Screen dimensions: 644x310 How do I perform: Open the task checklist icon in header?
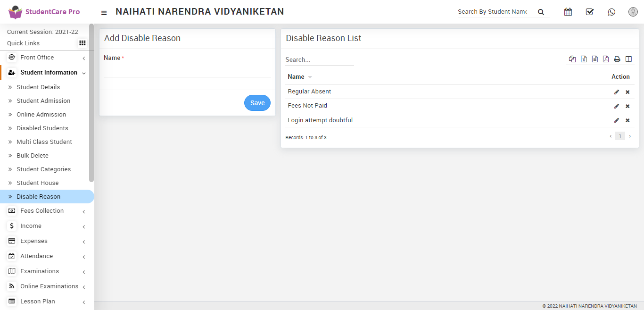pos(590,12)
